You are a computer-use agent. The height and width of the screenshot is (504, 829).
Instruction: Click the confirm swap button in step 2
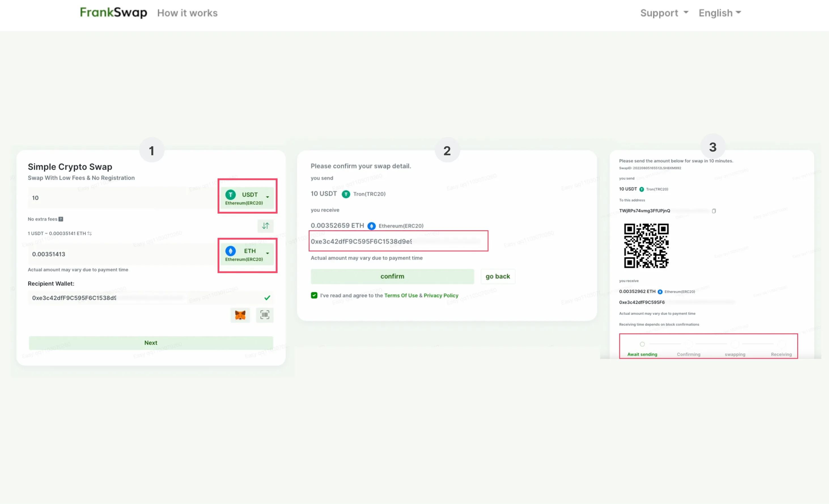point(392,276)
